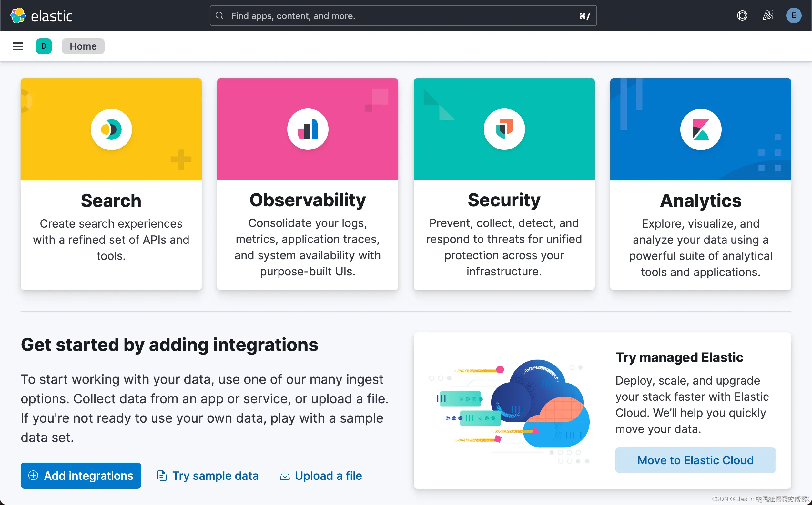Open the Observability card title

pyautogui.click(x=307, y=200)
